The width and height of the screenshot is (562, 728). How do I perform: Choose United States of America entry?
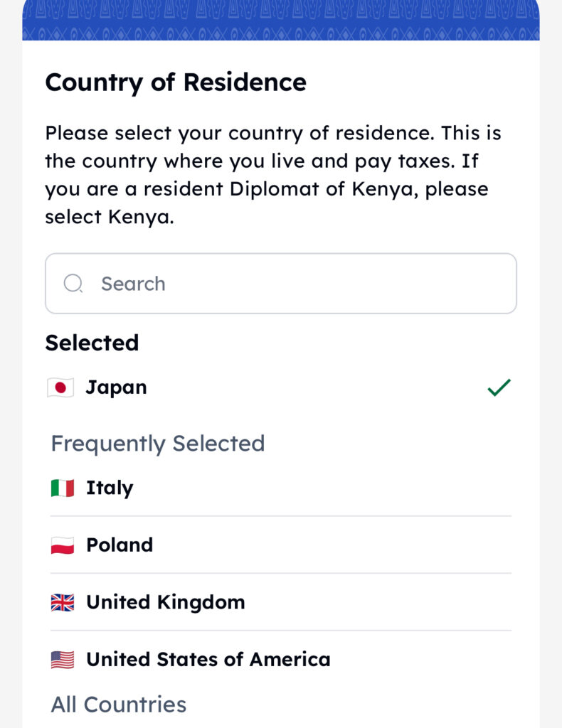click(x=208, y=659)
